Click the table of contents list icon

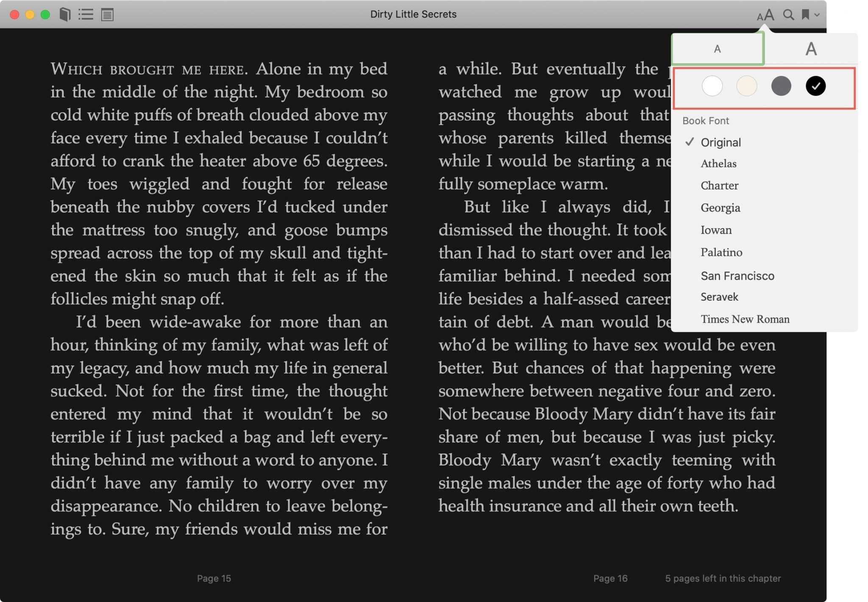(x=86, y=13)
